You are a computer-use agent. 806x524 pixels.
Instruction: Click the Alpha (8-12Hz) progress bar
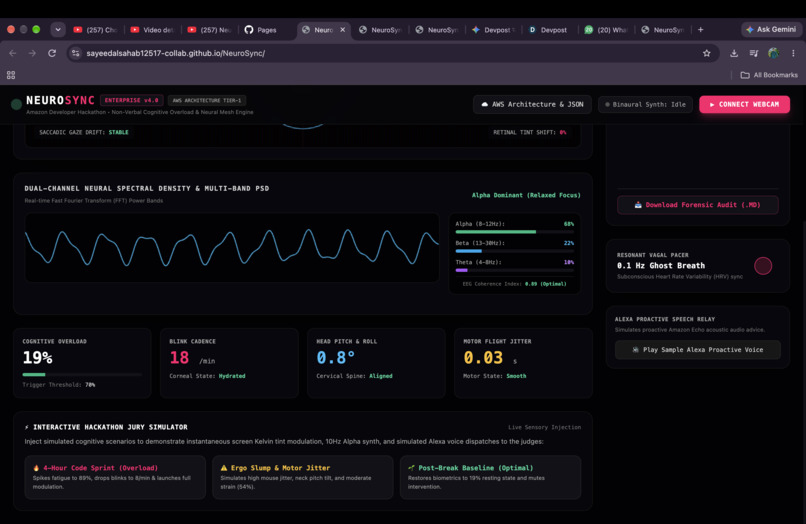tap(515, 232)
